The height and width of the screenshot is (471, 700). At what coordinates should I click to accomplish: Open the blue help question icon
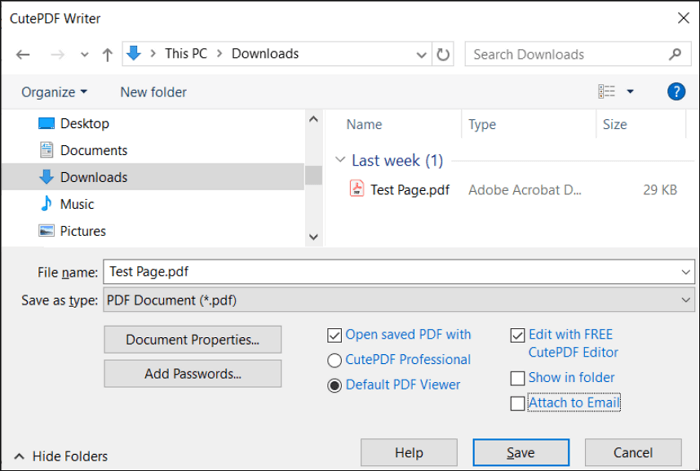[676, 92]
